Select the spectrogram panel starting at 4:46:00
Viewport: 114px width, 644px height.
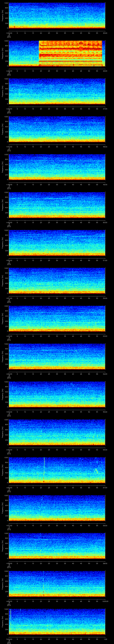[57, 91]
